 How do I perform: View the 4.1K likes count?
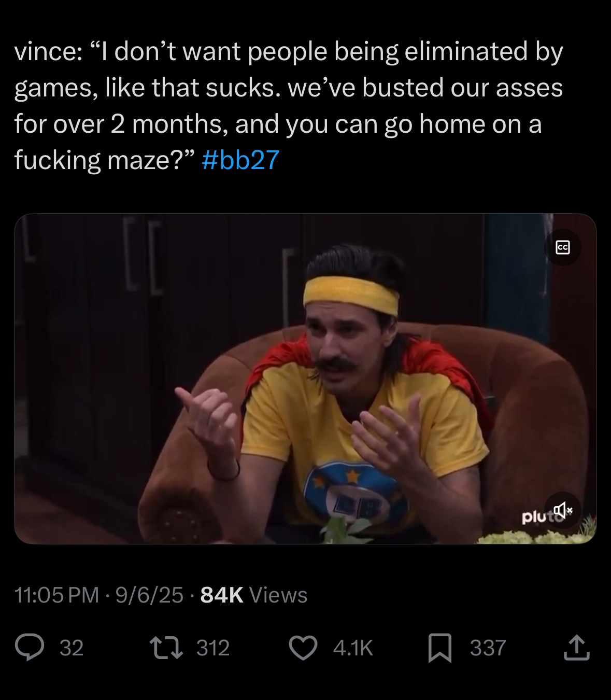[353, 648]
